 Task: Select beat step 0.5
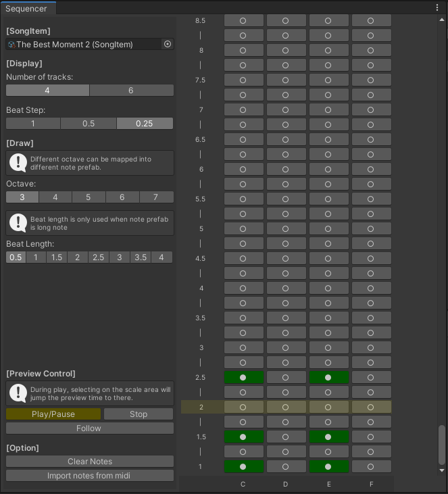click(89, 124)
